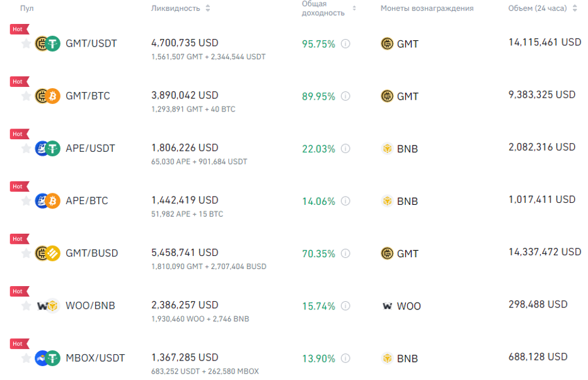This screenshot has width=588, height=380.
Task: Click WOO reward coin icon in WOO/BNB row
Action: 387,306
